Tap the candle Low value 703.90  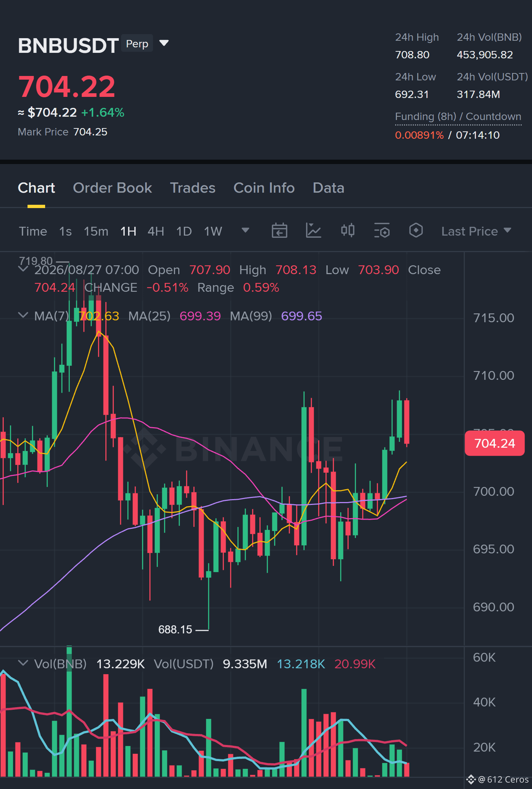point(378,270)
